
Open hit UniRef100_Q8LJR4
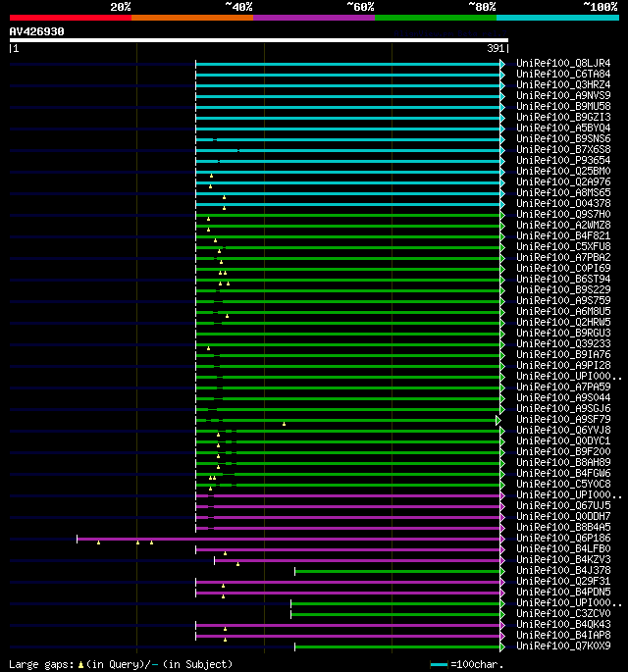point(563,64)
